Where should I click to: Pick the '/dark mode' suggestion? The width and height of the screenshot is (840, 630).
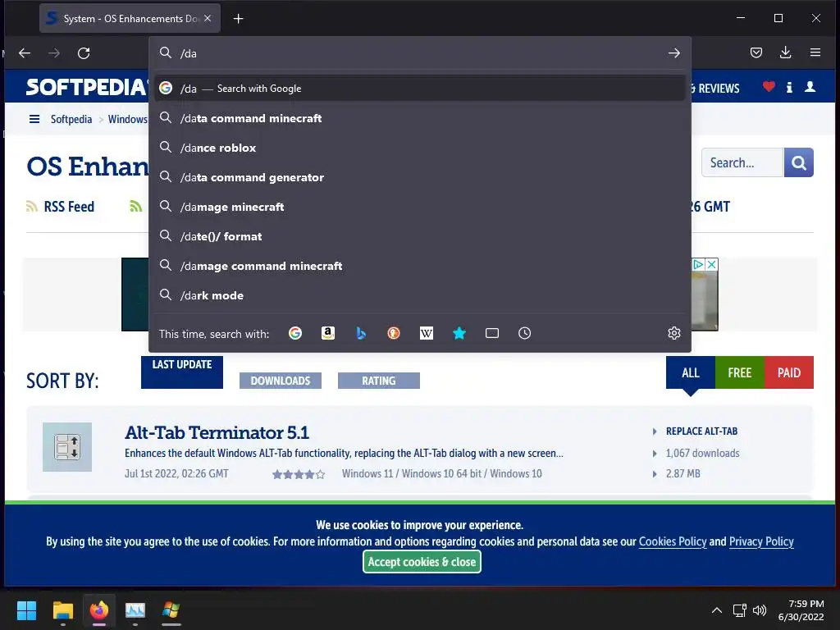click(x=420, y=295)
